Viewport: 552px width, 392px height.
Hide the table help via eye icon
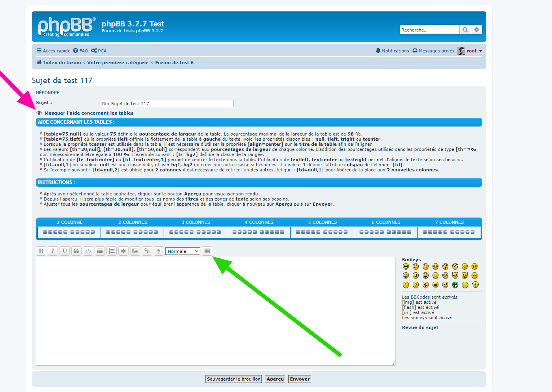pyautogui.click(x=39, y=113)
